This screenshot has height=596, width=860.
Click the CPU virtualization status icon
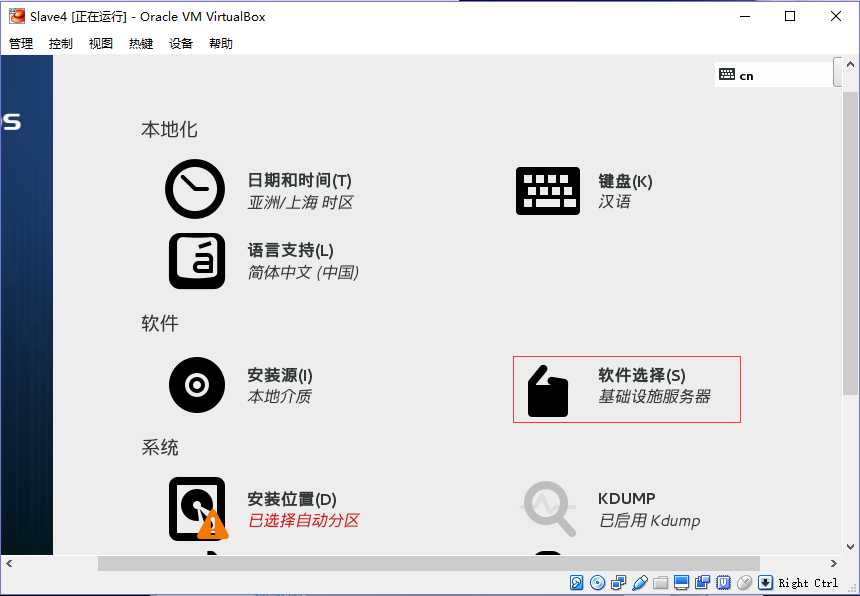click(x=723, y=582)
